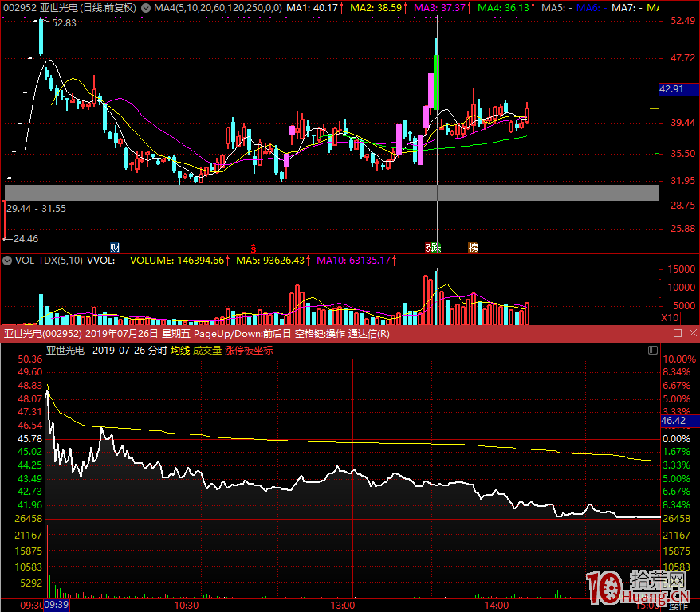This screenshot has height=612, width=700.
Task: Click the gray price gap band
Action: (x=331, y=192)
